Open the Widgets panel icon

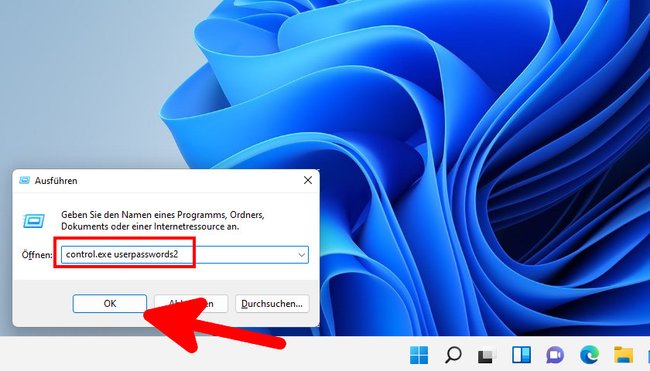coord(521,355)
